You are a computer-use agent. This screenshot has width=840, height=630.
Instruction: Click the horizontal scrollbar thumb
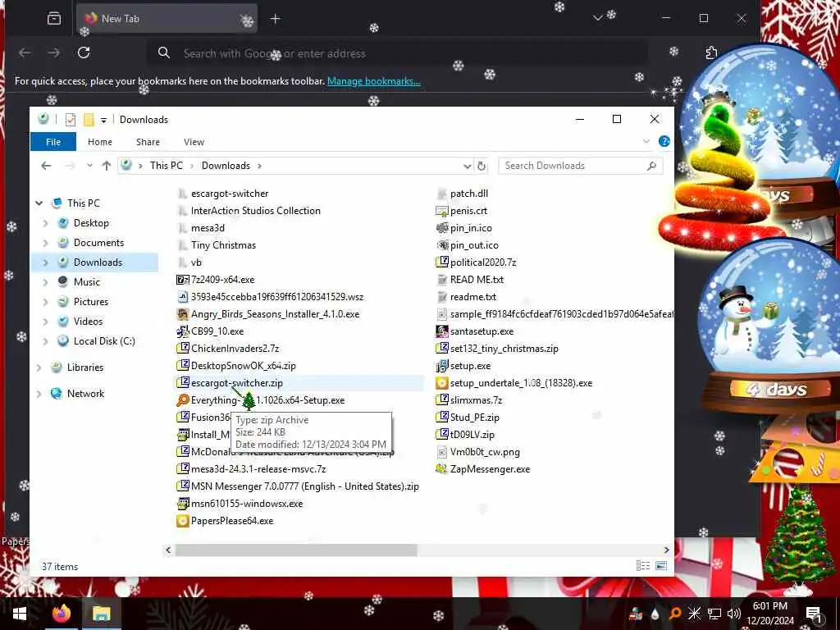(295, 550)
